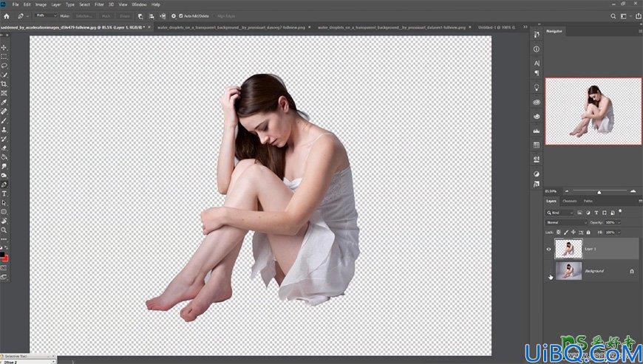The image size is (643, 364).
Task: Open the Character panel icon
Action: pos(537,63)
